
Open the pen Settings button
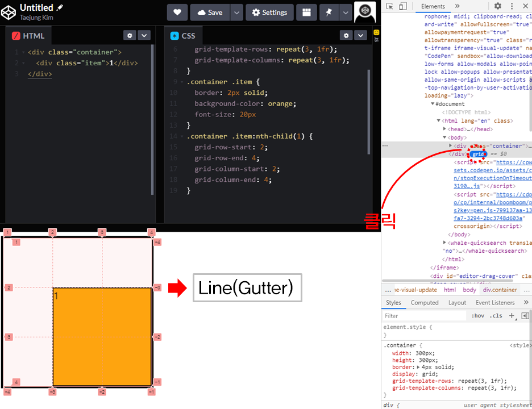pos(269,12)
